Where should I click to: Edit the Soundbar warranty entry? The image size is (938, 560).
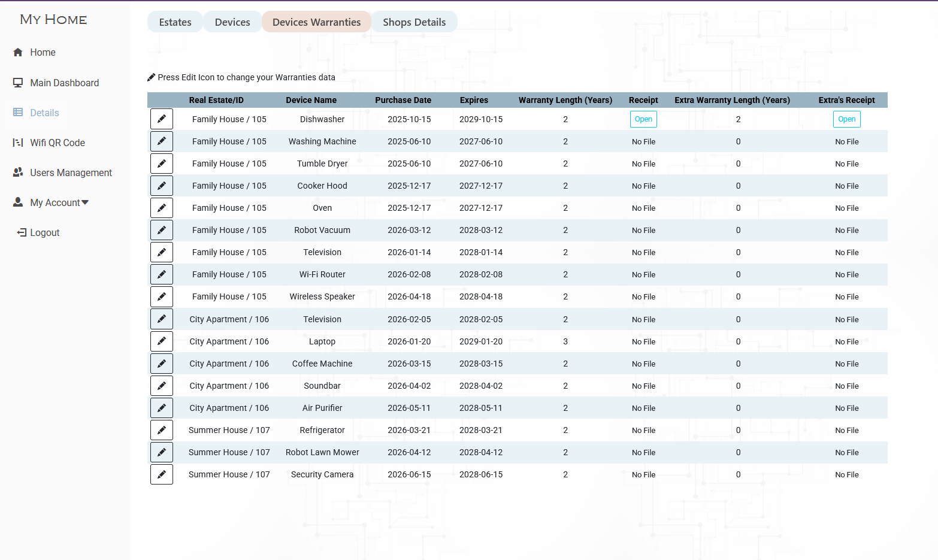pos(162,386)
